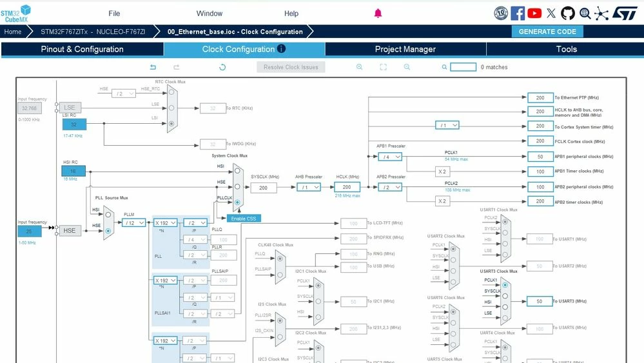
Task: Select PCLK1 in the USART3 Clock Mux
Action: [505, 284]
